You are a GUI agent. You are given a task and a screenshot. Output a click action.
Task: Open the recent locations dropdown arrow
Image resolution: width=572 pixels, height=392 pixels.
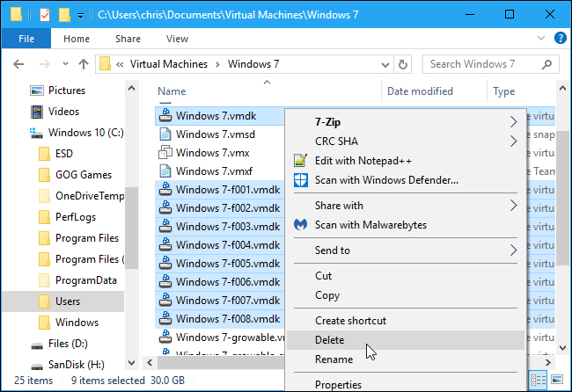(x=65, y=64)
